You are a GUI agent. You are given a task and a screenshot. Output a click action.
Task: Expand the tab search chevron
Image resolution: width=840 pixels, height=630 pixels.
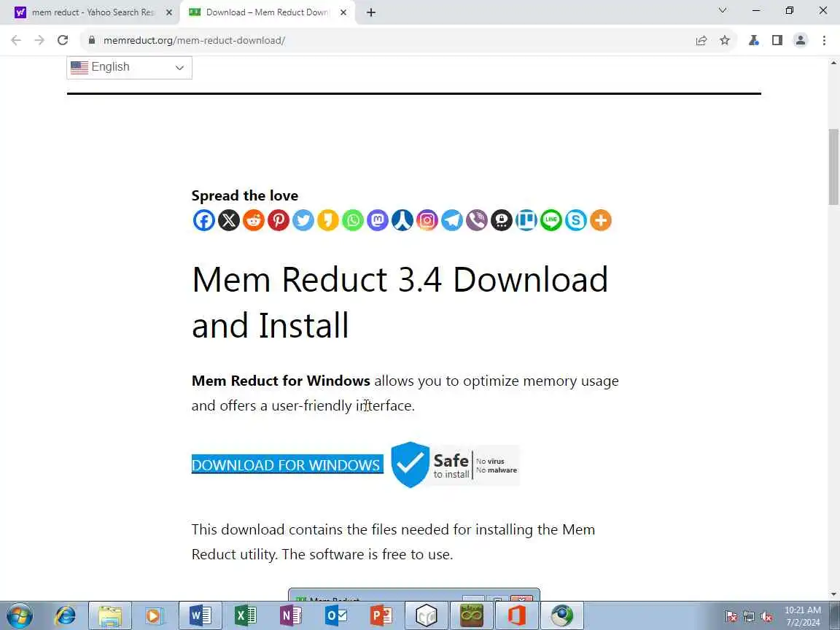coord(723,10)
